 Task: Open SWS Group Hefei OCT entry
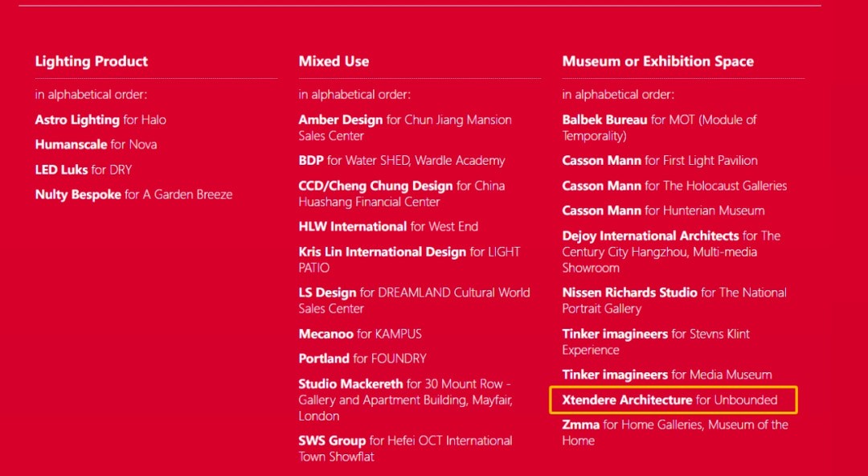[404, 441]
